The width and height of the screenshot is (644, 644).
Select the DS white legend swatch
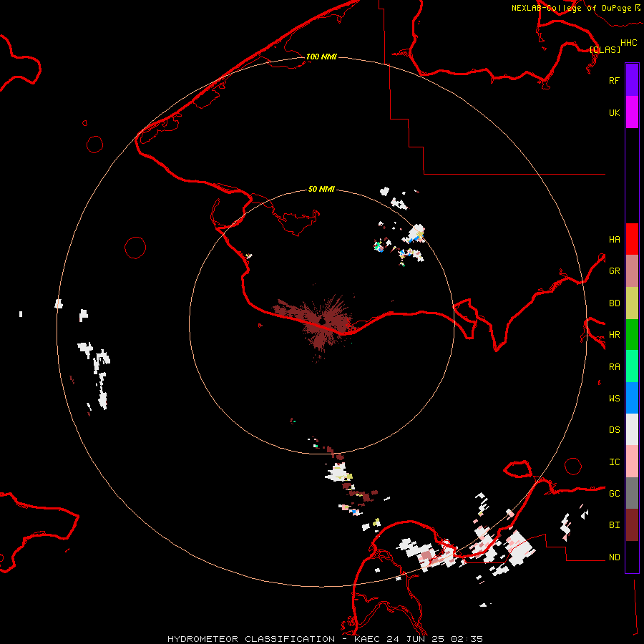(632, 429)
